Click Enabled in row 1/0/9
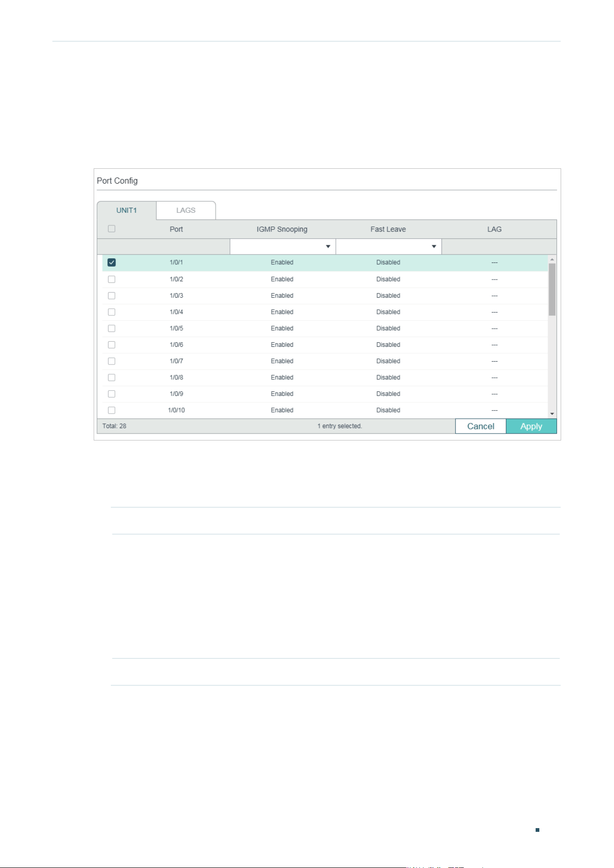 (x=282, y=394)
